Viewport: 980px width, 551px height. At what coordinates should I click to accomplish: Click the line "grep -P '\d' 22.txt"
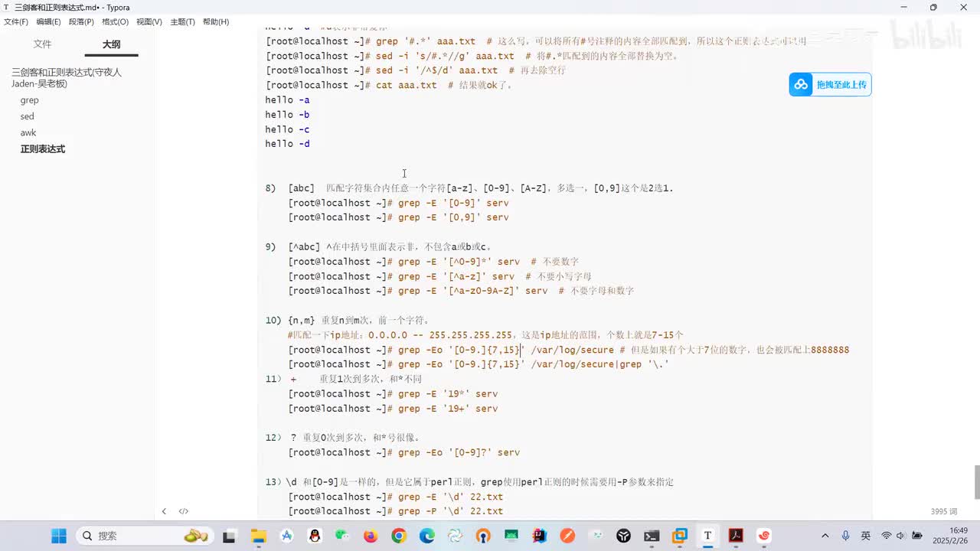[396, 511]
